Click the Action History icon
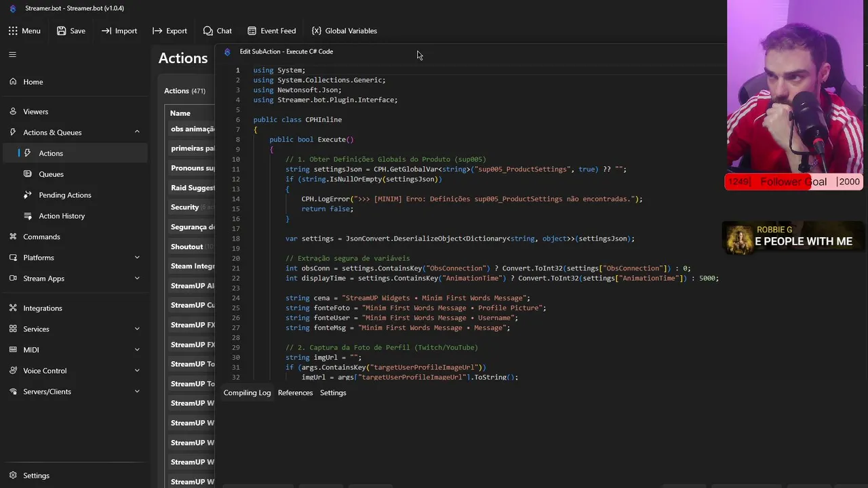The width and height of the screenshot is (868, 488). coord(28,216)
